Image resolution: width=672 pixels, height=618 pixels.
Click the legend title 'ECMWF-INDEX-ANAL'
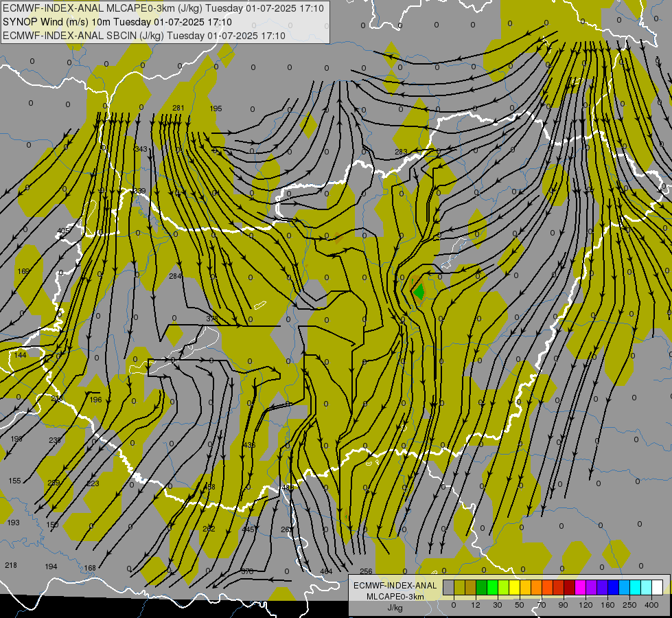tap(395, 586)
